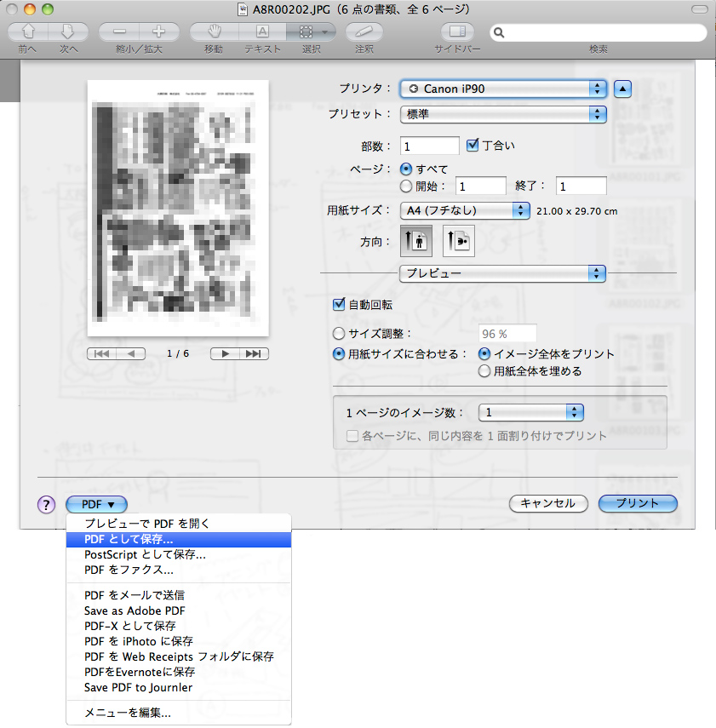Select PDFをEvernoteに保存 menu entry
Image resolution: width=716 pixels, height=728 pixels.
(x=140, y=672)
